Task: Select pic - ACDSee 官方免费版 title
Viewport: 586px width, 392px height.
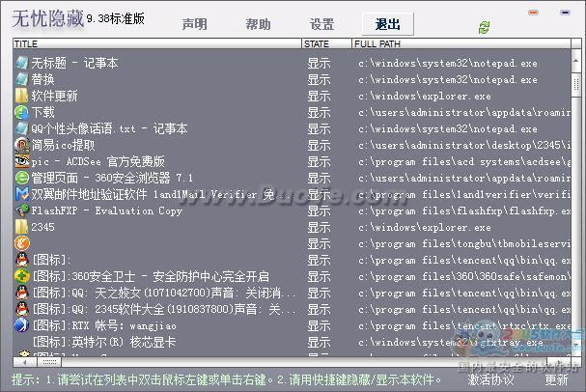Action: pos(98,161)
